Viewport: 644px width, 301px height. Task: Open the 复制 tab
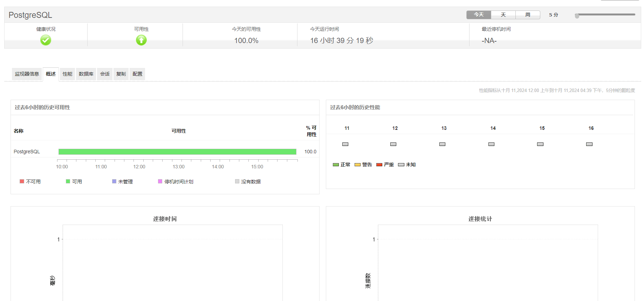121,74
